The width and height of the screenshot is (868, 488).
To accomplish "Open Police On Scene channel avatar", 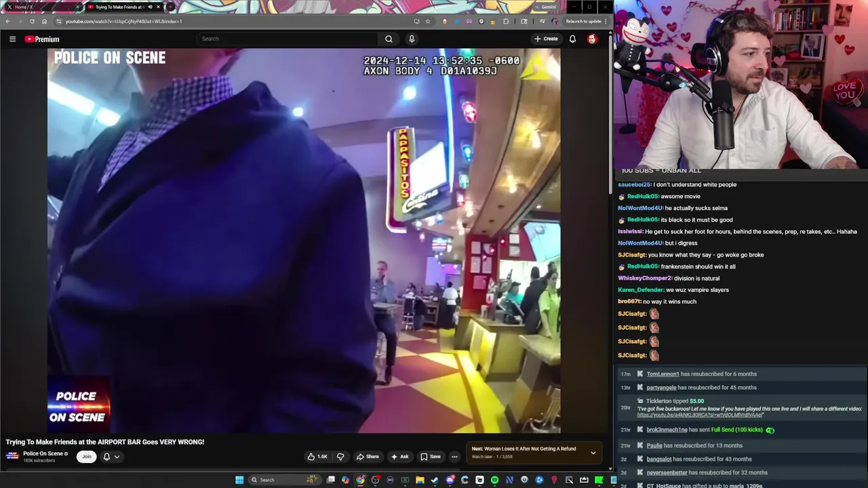I will (x=12, y=457).
